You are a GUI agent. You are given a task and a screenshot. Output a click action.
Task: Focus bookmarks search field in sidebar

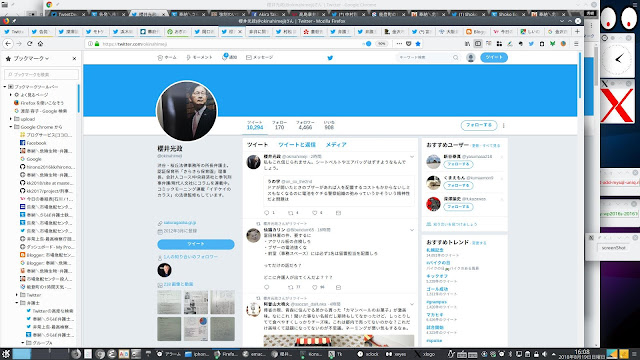tap(42, 74)
